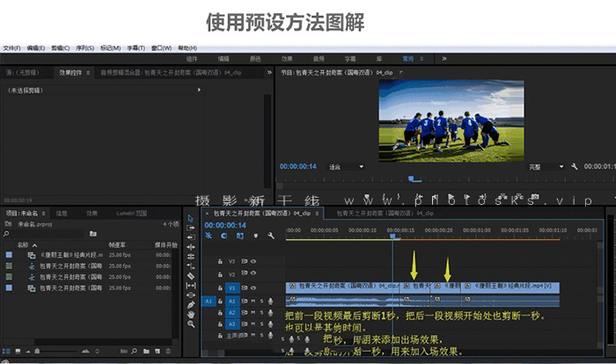Click trash Clear icon in project panel
The image size is (616, 364).
[x=168, y=351]
